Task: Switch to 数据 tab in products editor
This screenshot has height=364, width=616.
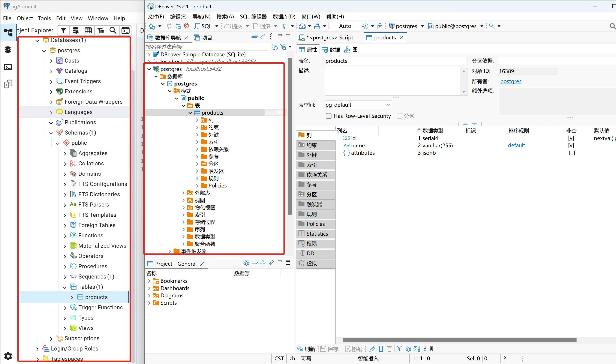Action: click(331, 50)
